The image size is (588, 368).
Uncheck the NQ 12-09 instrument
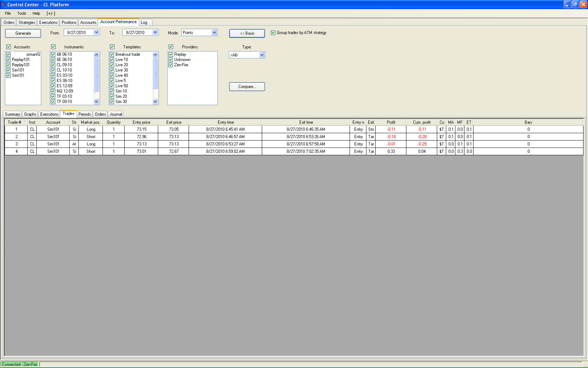click(53, 91)
